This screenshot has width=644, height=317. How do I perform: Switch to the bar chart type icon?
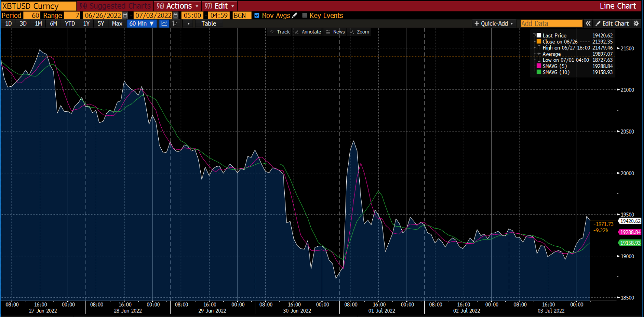[175, 23]
